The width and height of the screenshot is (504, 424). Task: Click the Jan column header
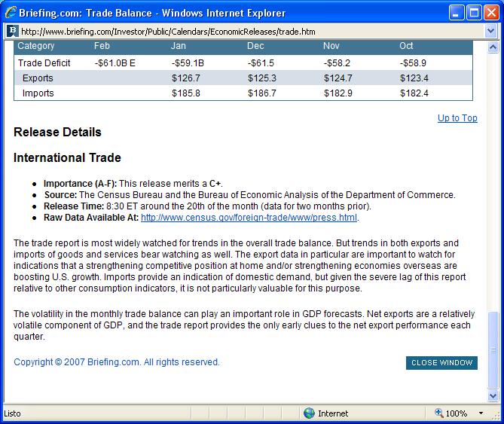(179, 46)
